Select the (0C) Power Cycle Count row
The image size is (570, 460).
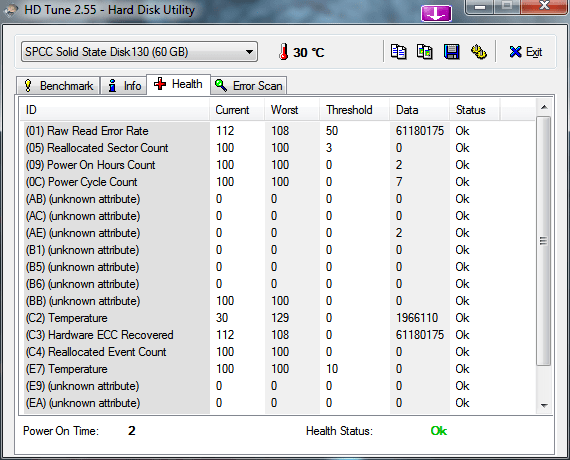[279, 182]
